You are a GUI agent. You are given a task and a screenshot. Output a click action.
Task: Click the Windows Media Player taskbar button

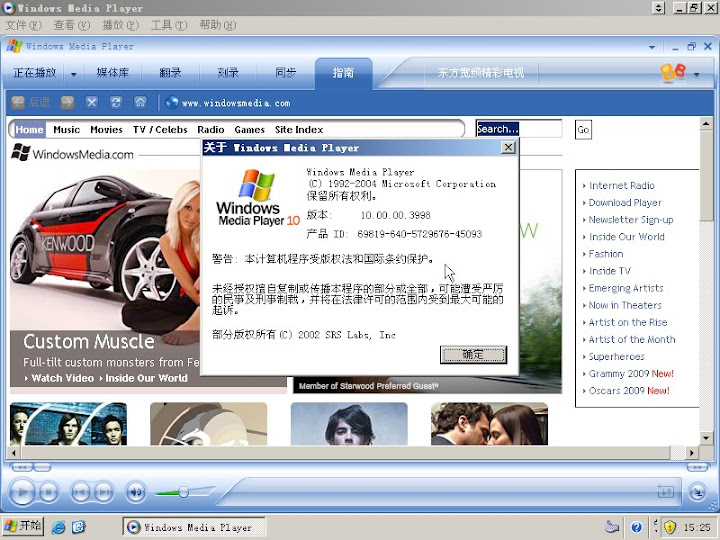[194, 527]
